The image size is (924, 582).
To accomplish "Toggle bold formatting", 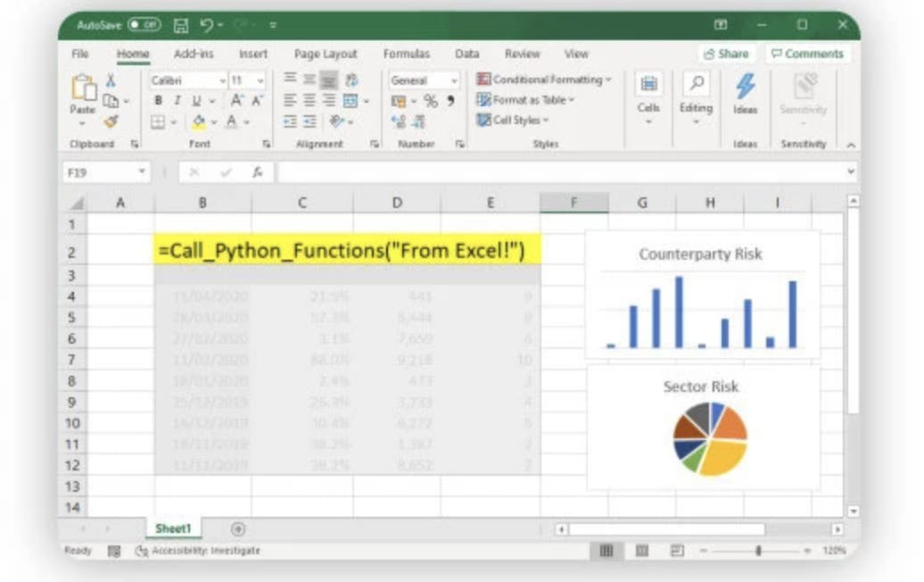I will (x=160, y=100).
